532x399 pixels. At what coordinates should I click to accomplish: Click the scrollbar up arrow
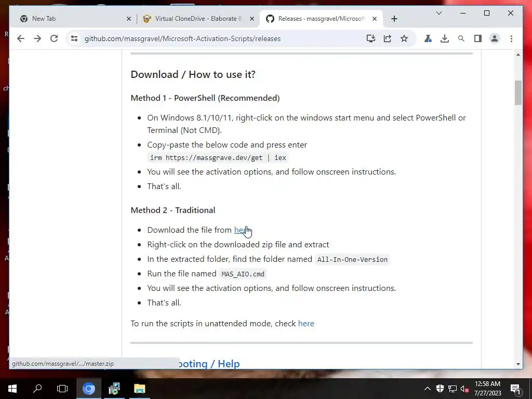click(518, 55)
